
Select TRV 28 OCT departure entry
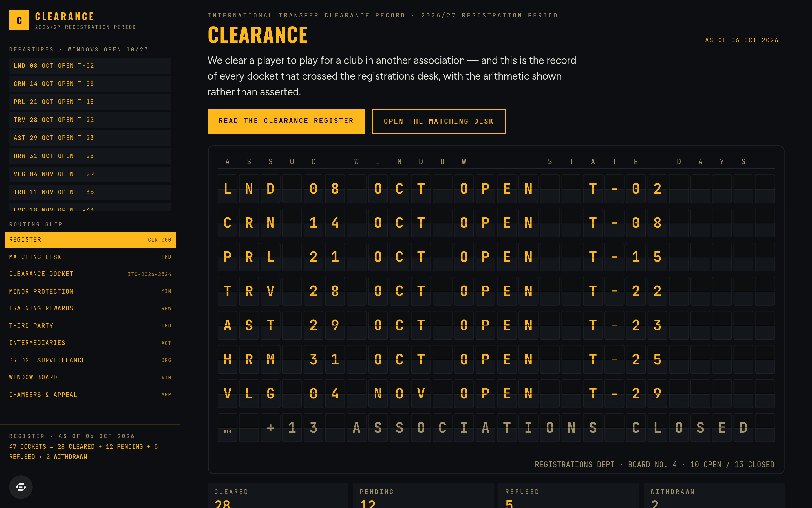pyautogui.click(x=90, y=120)
